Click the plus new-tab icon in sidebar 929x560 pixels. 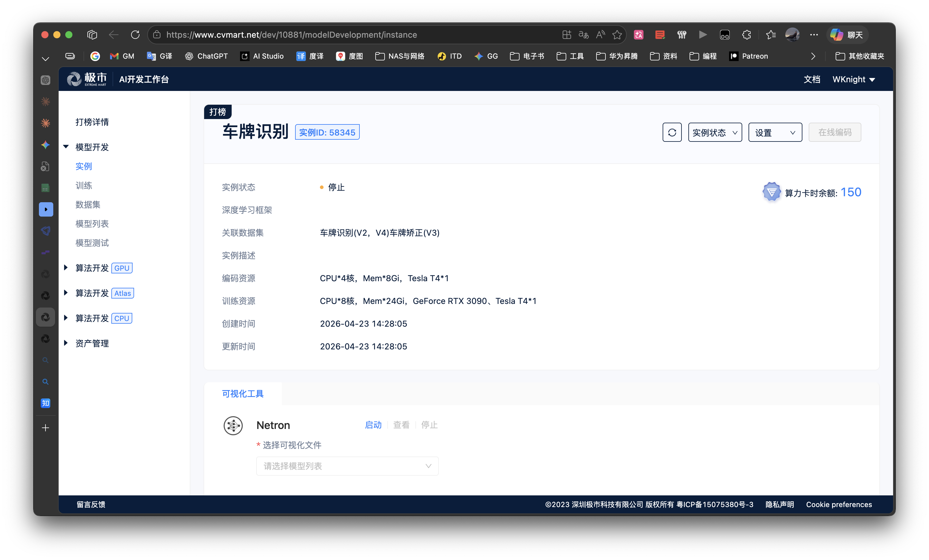pos(45,428)
